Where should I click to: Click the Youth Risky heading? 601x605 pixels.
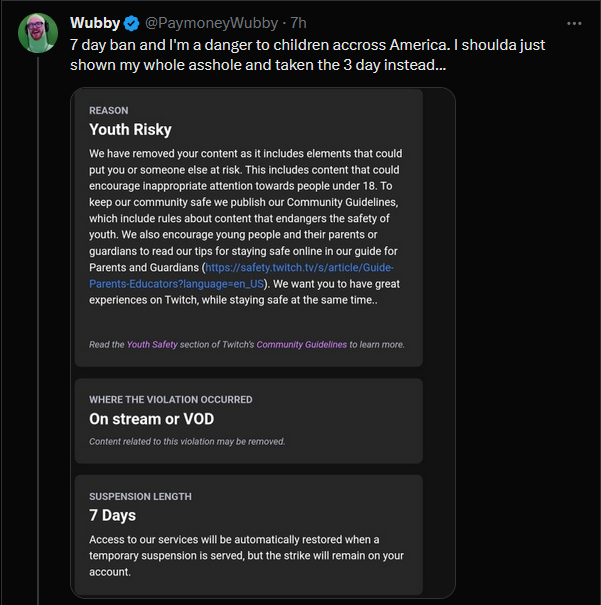[130, 129]
